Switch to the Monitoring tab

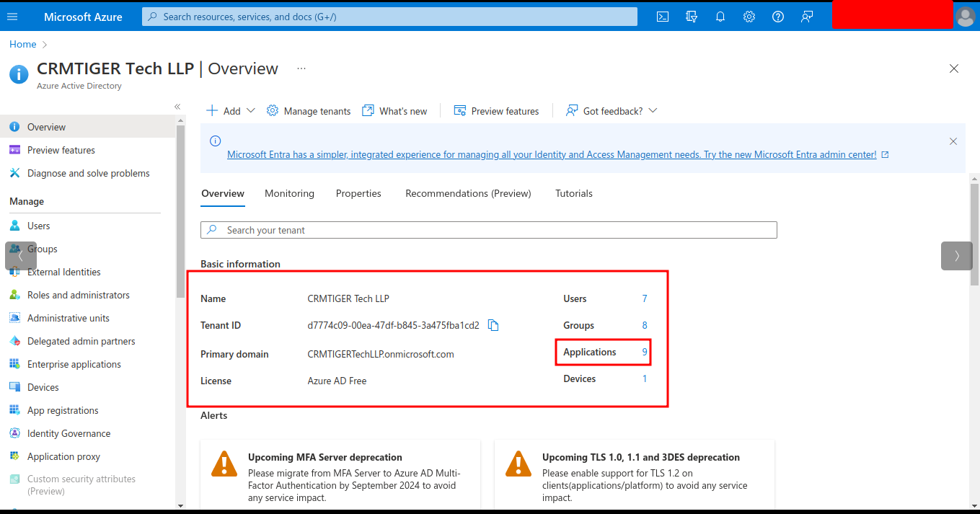click(x=289, y=193)
